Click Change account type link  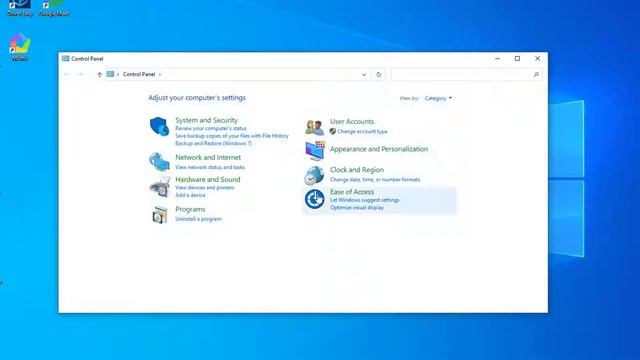pos(362,131)
